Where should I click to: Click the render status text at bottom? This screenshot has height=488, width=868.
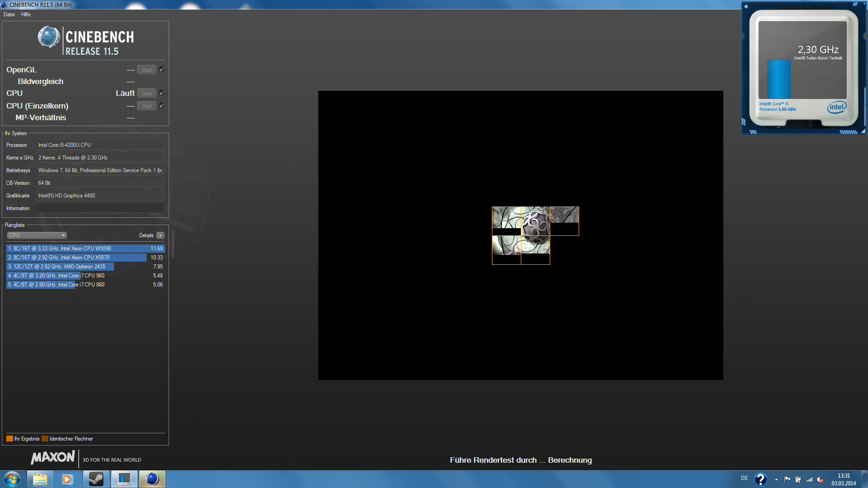tap(521, 460)
